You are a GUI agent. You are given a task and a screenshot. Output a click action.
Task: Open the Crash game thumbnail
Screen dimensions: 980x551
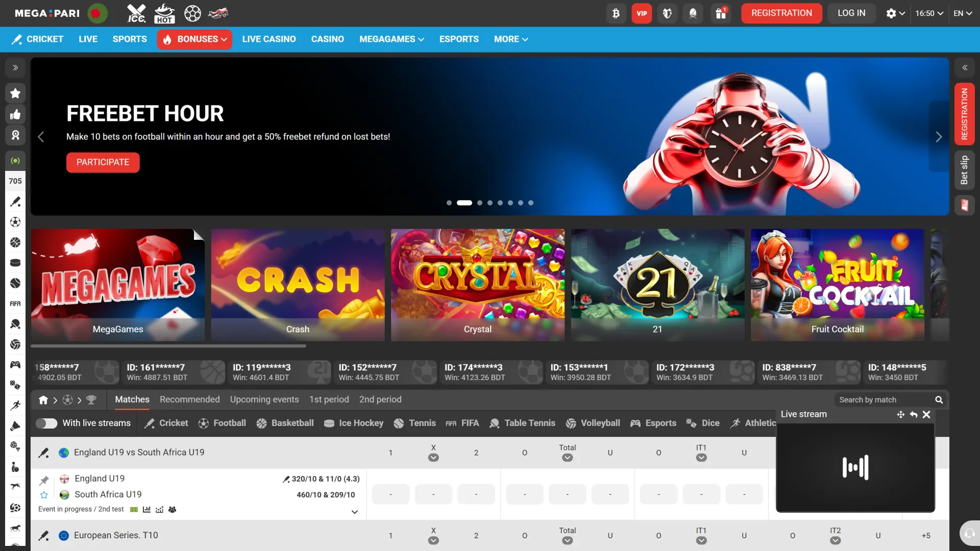click(x=298, y=285)
